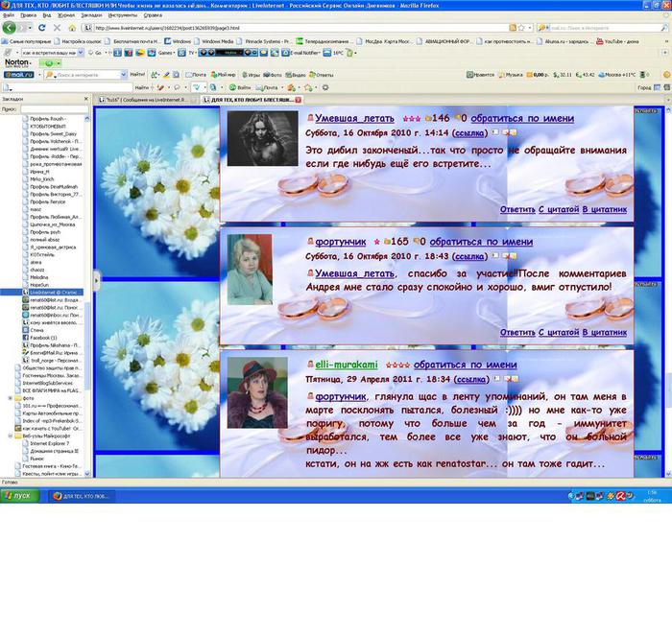
Task: Open the Файл menu
Action: coord(9,15)
